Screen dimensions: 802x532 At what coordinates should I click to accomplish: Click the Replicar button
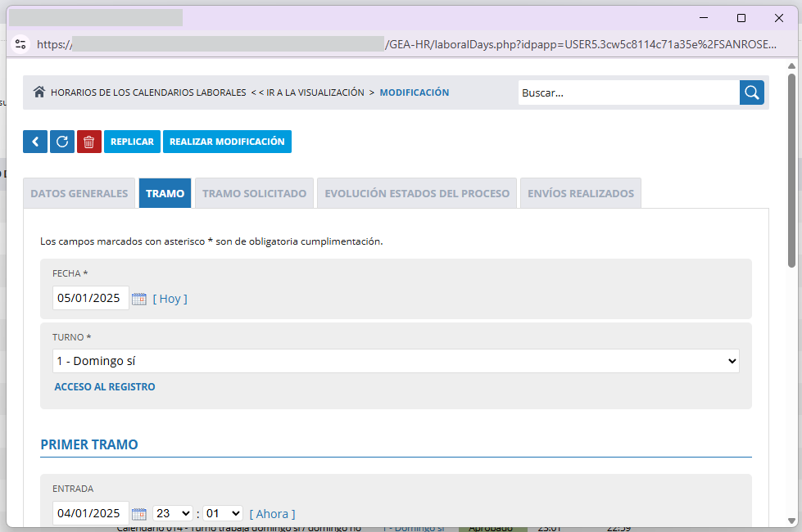point(132,142)
